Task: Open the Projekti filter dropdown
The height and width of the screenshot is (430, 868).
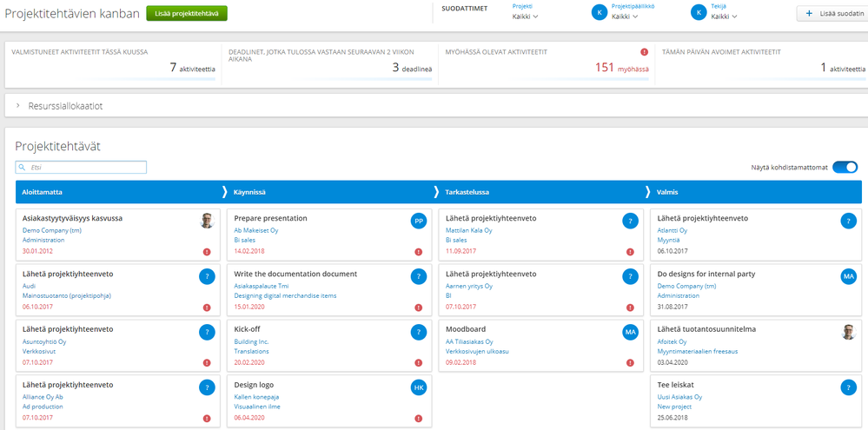Action: pos(525,17)
